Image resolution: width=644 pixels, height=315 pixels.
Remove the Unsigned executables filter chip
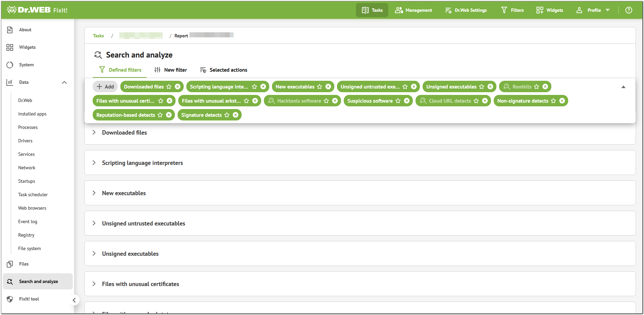490,86
